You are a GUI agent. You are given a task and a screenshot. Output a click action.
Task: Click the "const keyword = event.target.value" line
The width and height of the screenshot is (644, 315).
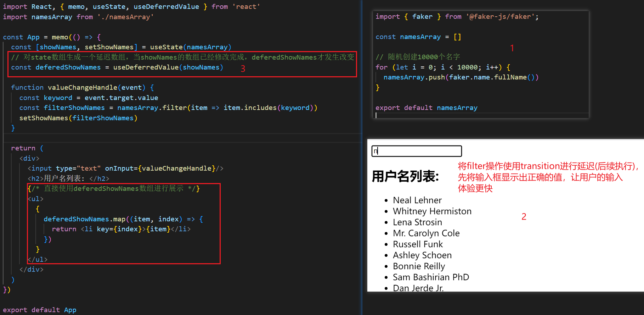click(89, 98)
